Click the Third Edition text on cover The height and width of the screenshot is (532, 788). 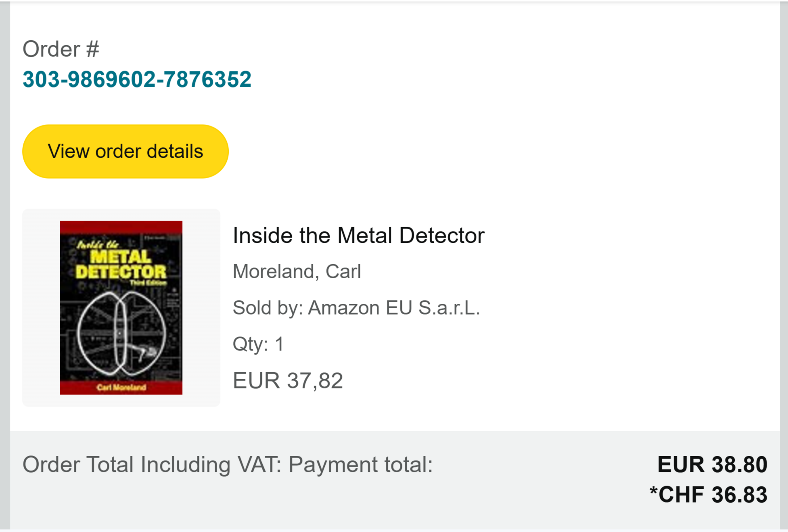point(148,283)
